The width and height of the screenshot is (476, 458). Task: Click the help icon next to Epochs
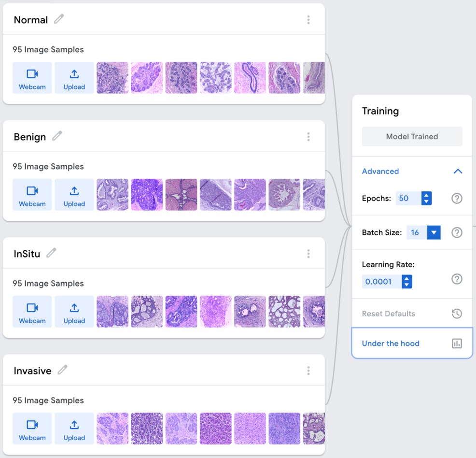(x=457, y=198)
